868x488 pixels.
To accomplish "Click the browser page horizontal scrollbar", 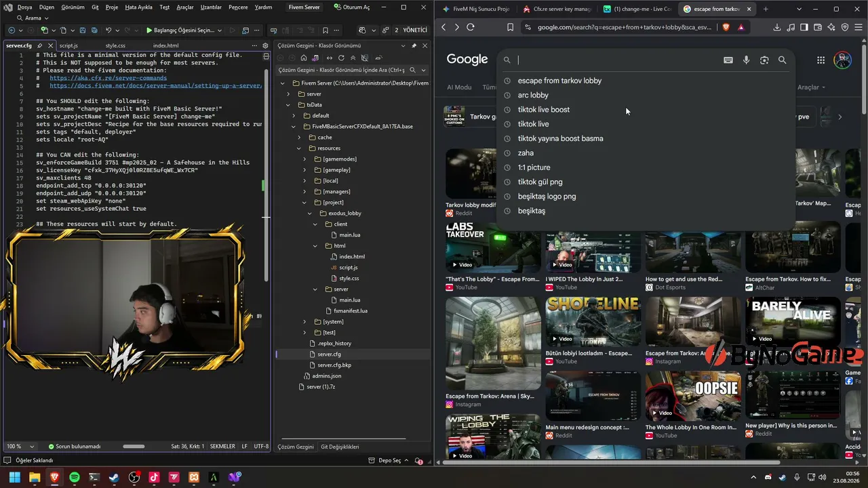I will pos(610,463).
